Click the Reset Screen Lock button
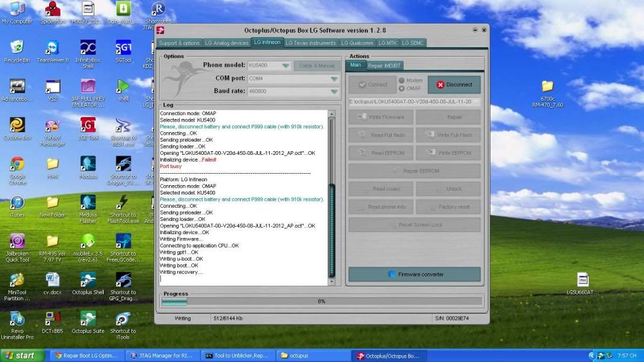 click(x=414, y=225)
